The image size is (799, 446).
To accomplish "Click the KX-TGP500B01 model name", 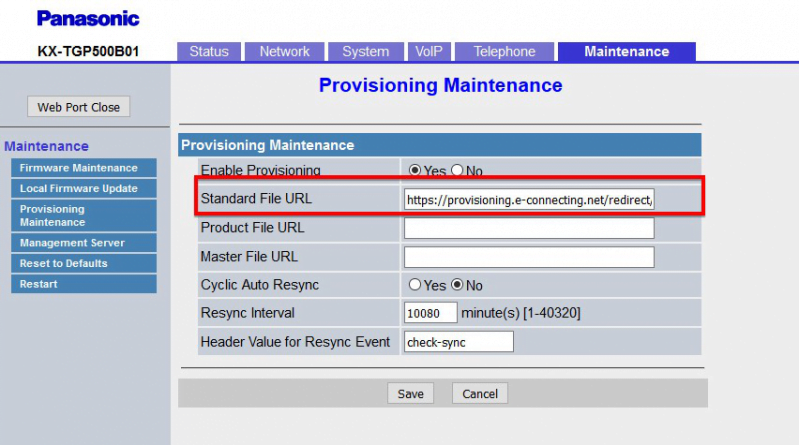I will (88, 51).
